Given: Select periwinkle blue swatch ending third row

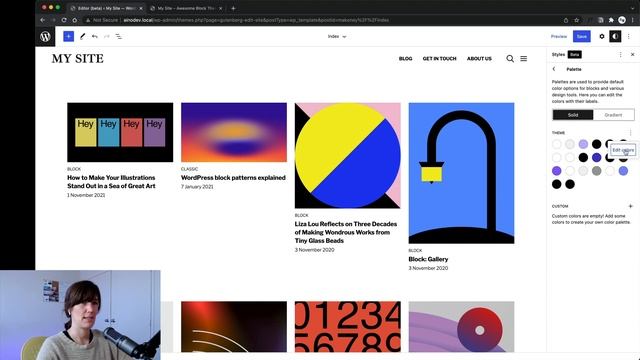Looking at the screenshot, I should pos(623,171).
